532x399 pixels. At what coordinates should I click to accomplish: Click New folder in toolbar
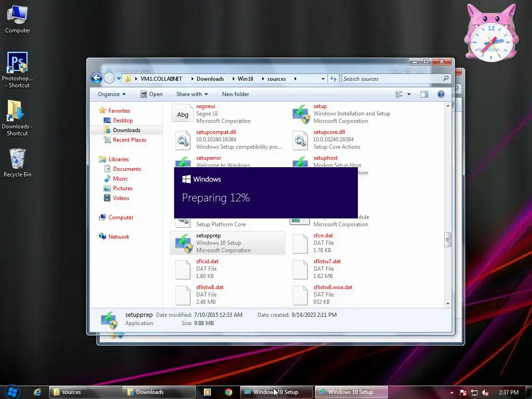click(236, 94)
